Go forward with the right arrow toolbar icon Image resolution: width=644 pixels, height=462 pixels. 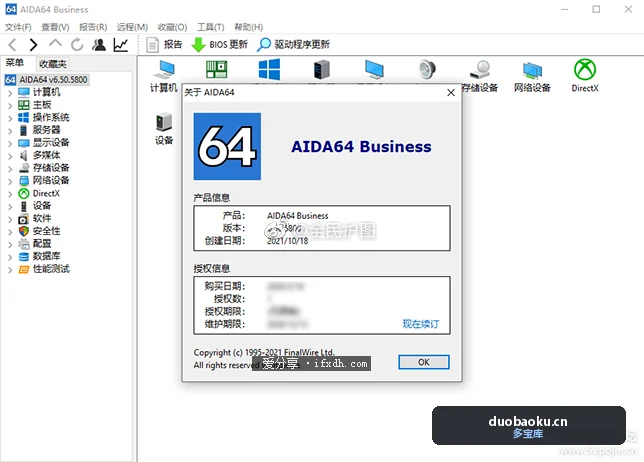[33, 44]
